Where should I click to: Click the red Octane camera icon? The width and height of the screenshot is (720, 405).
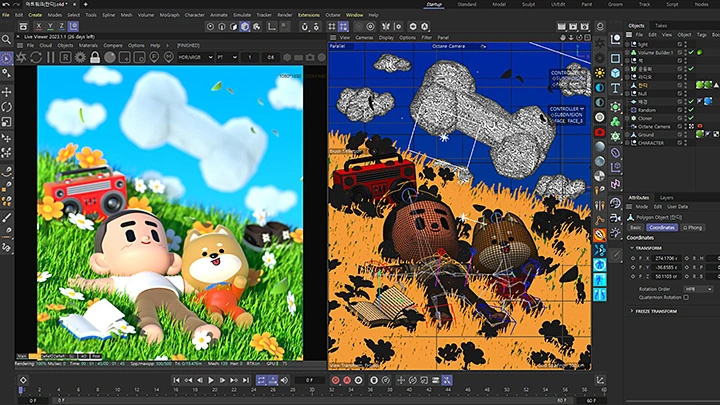pos(600,132)
